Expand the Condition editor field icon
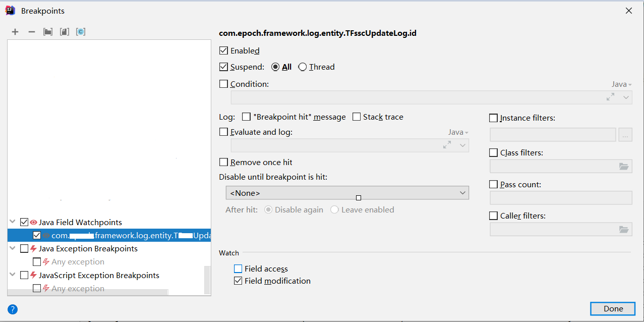This screenshot has width=644, height=322. click(610, 97)
